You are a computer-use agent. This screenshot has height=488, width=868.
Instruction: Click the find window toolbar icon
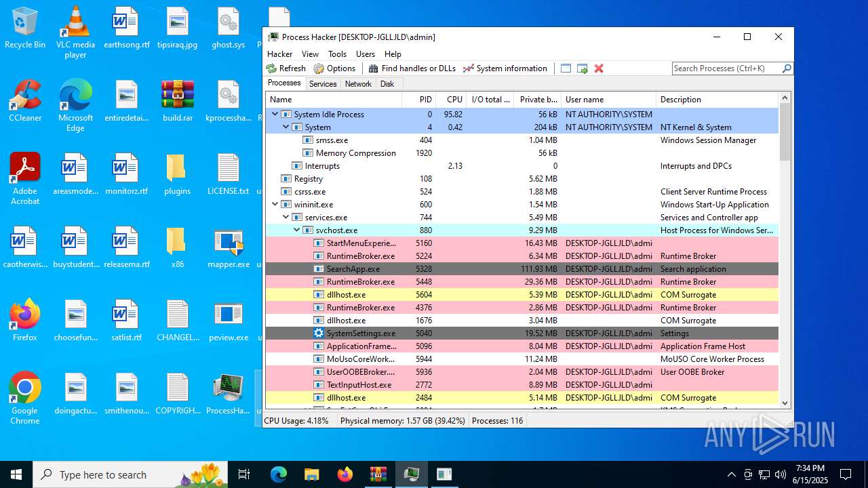coord(566,68)
